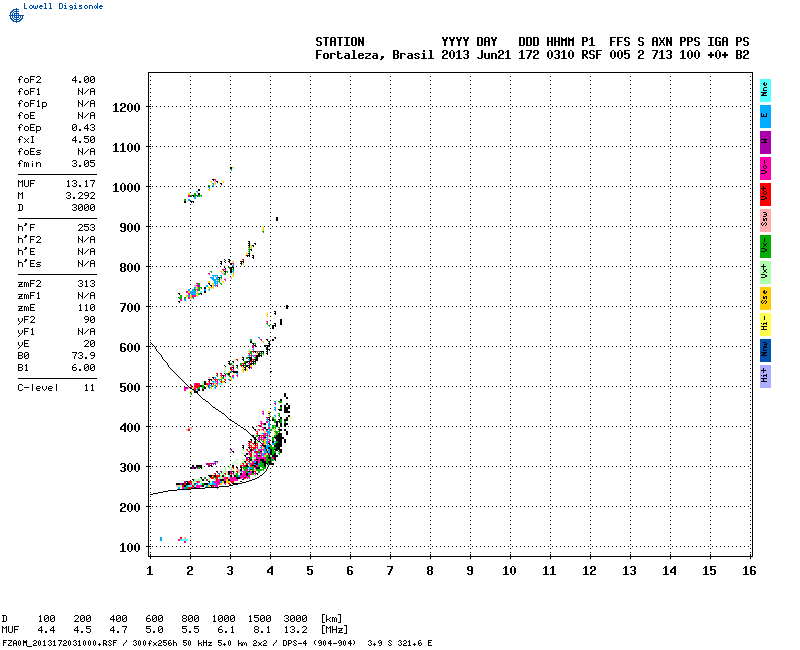
Task: Click the yF2 value 90
Action: [90, 320]
